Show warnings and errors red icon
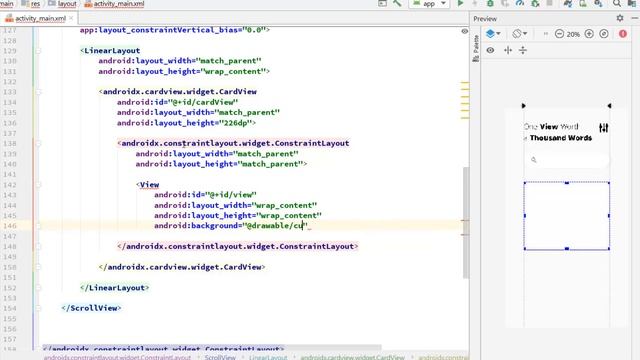Image resolution: width=640 pixels, height=360 pixels. [x=623, y=34]
